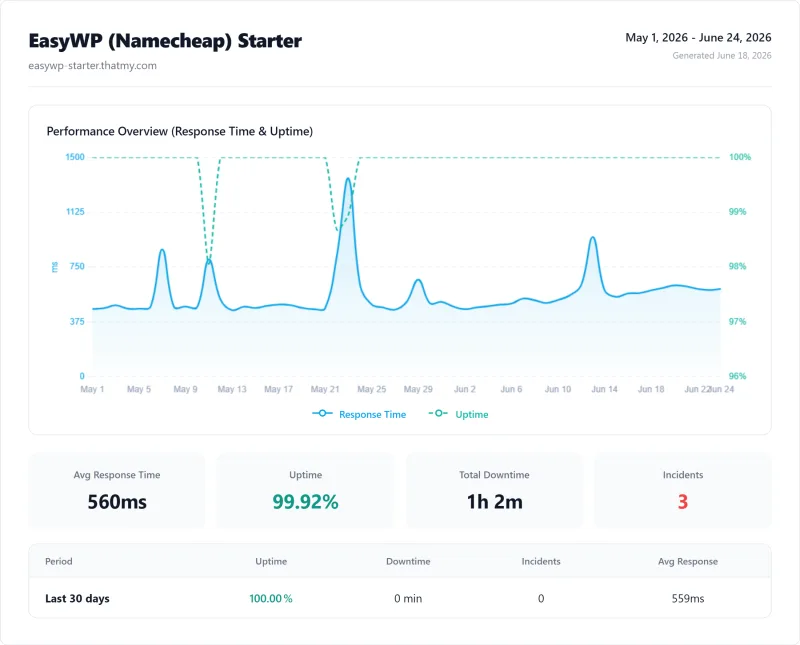Select the date range May 1, 2026 - June 24, 2026

tap(698, 38)
